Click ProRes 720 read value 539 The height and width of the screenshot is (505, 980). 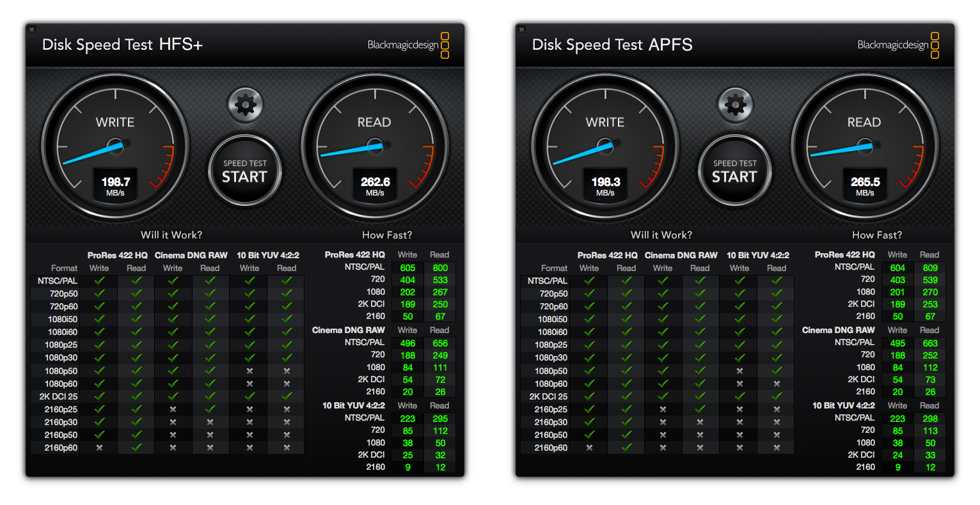pos(930,280)
